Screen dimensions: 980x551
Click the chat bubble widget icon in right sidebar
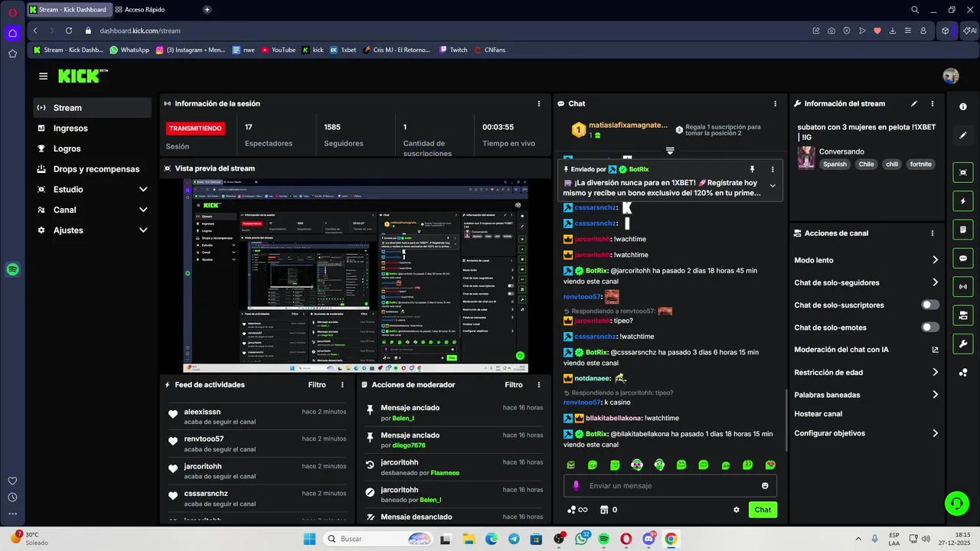963,259
